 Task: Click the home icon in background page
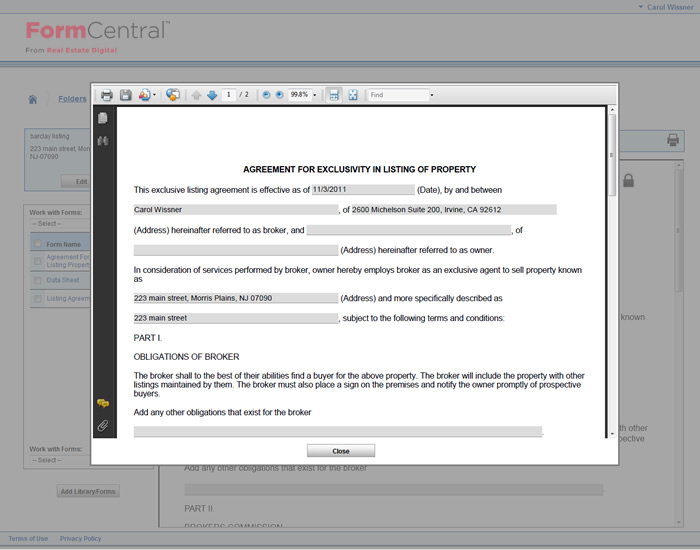point(33,99)
